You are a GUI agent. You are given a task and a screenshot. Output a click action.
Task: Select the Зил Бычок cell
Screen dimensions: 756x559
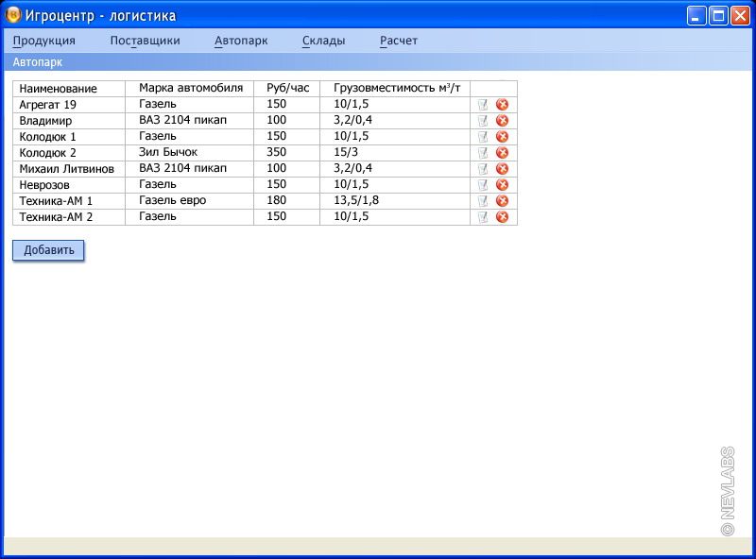(x=168, y=153)
